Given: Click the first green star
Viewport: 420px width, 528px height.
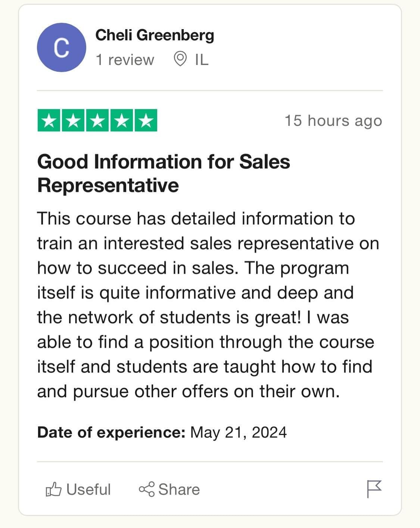Looking at the screenshot, I should [49, 121].
